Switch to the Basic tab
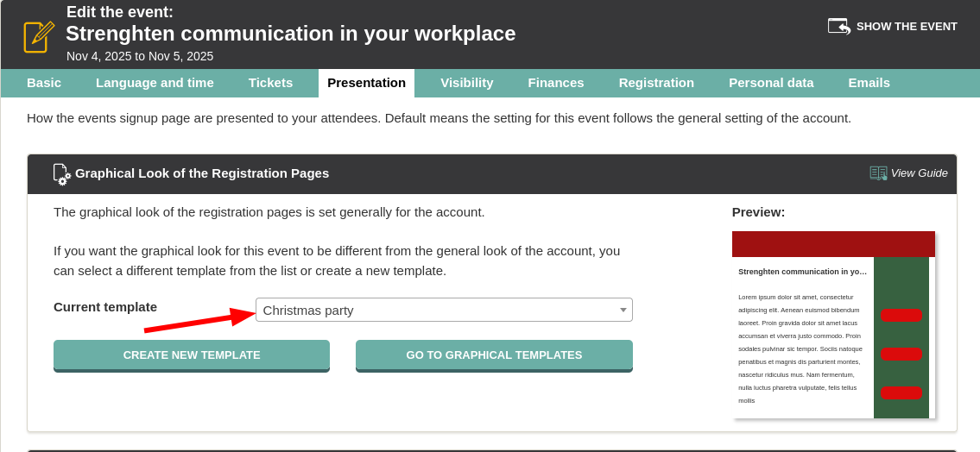This screenshot has width=980, height=452. [x=44, y=83]
